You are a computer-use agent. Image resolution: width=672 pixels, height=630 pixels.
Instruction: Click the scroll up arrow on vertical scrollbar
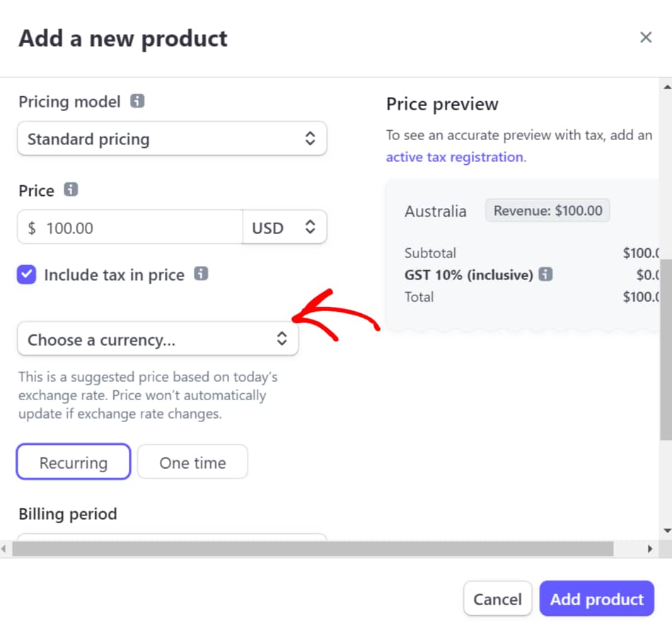click(666, 87)
